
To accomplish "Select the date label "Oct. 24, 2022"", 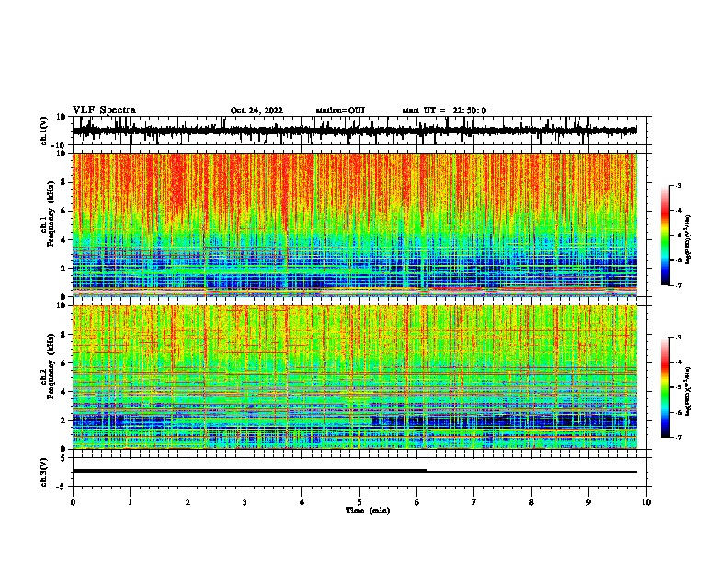I will tap(256, 110).
